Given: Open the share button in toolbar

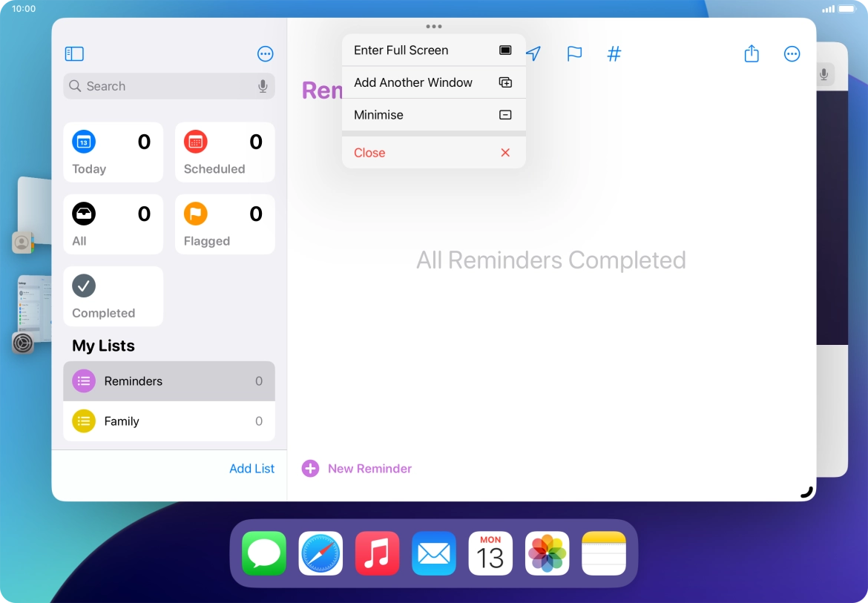Looking at the screenshot, I should coord(752,54).
